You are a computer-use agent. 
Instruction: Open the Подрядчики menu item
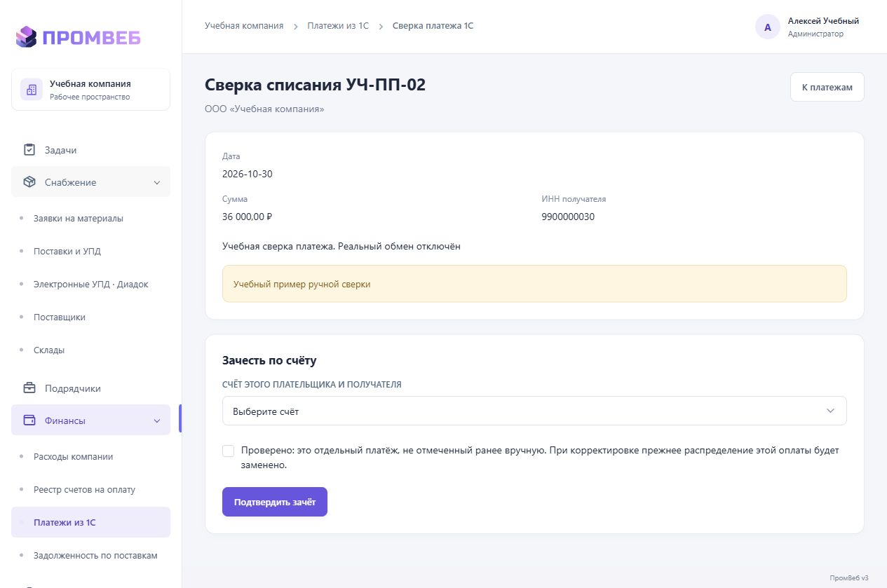[90, 388]
